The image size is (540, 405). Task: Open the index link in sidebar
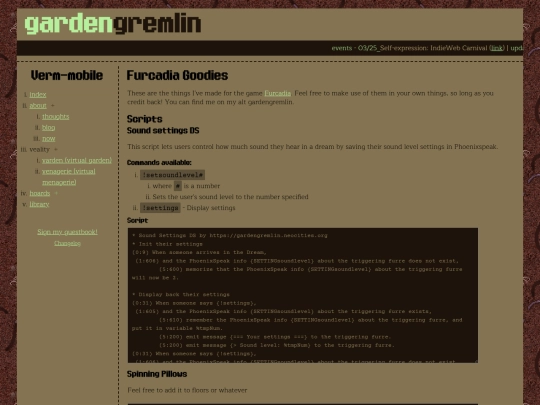click(38, 94)
